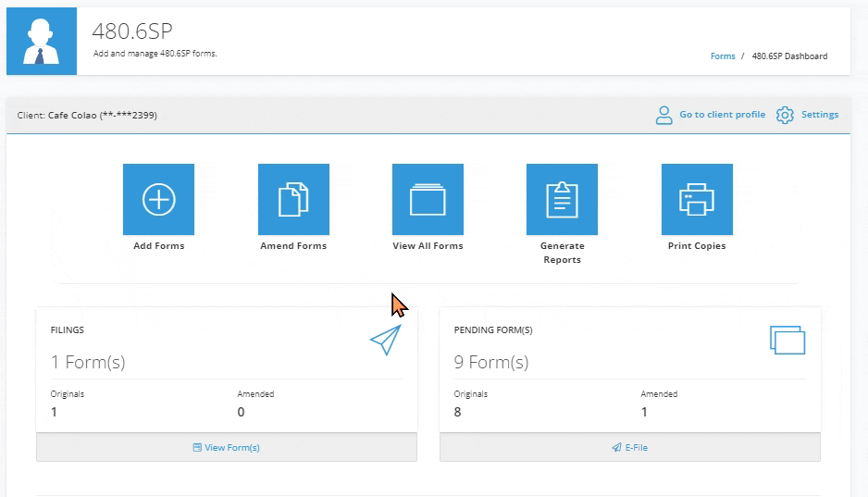Click the View Form(s) button
This screenshot has height=497, width=868.
[x=227, y=447]
